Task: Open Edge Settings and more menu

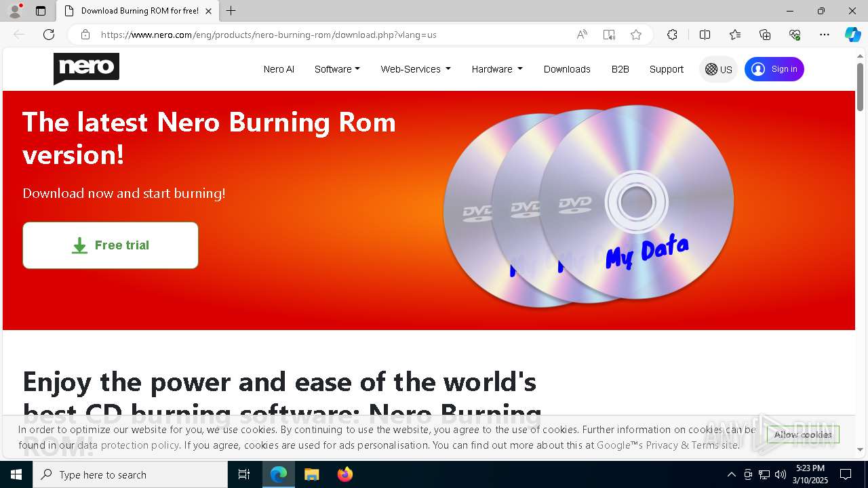Action: (825, 35)
